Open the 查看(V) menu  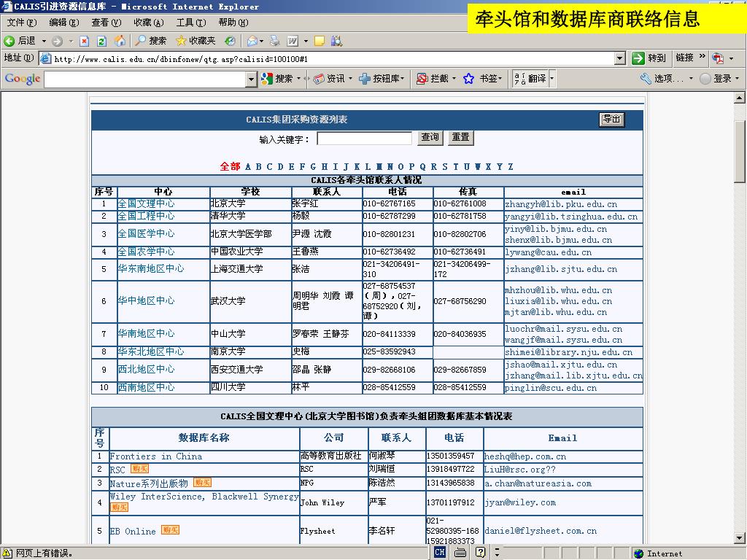107,23
